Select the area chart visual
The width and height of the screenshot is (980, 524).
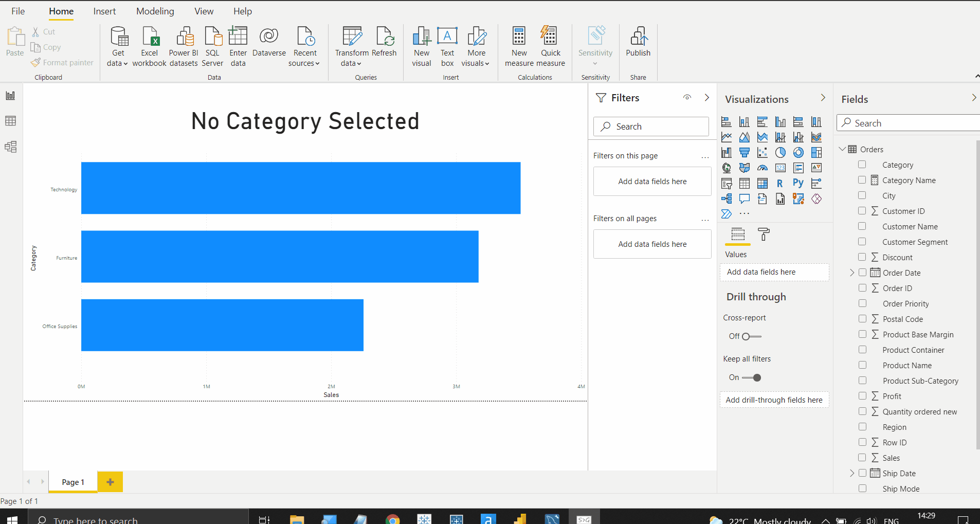(x=744, y=137)
